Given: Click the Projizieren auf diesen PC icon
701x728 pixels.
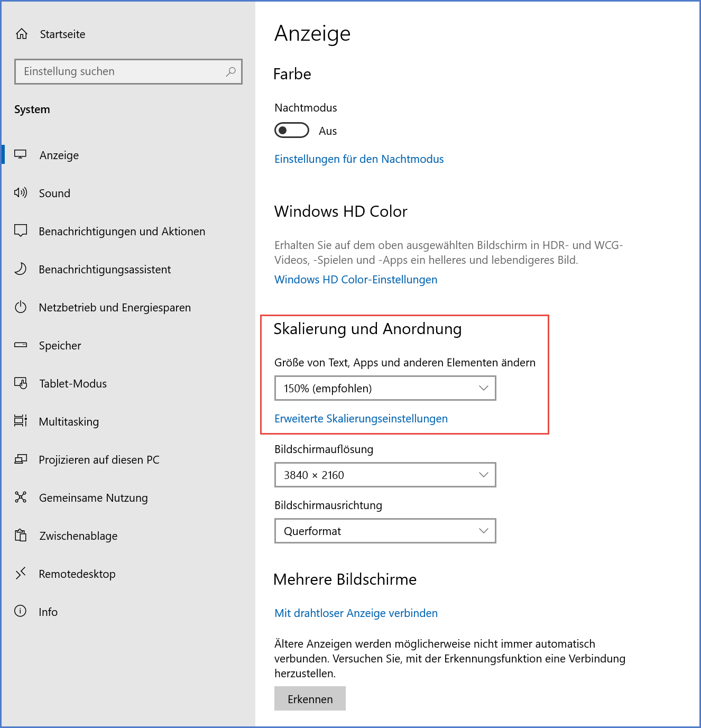Looking at the screenshot, I should pos(21,459).
